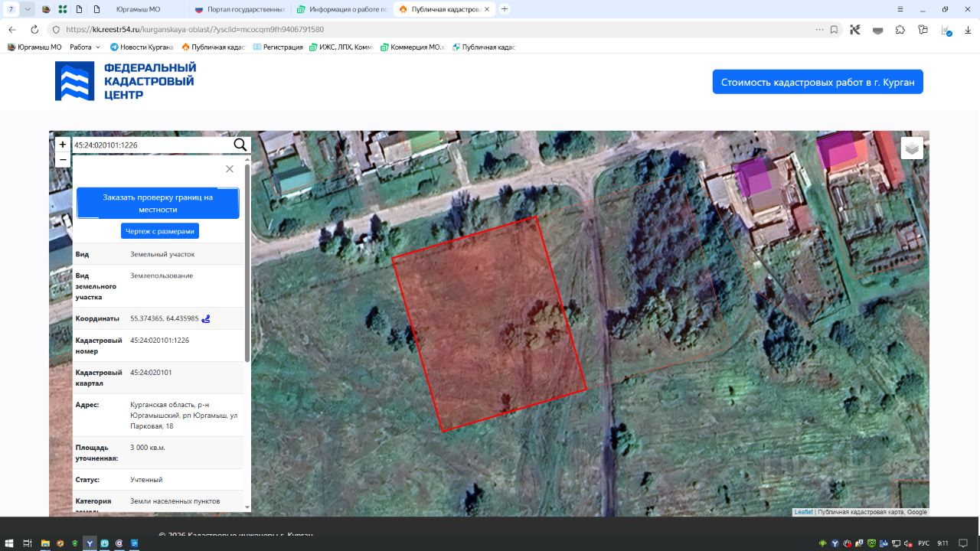Click the quarter number 45:24:020101 value
The image size is (980, 551).
151,373
